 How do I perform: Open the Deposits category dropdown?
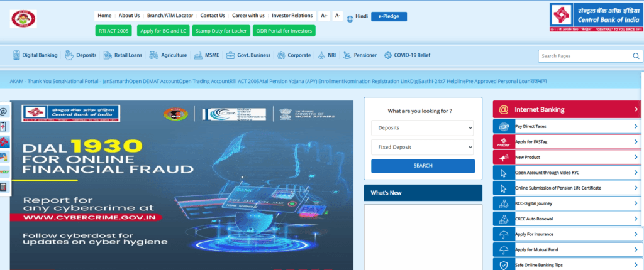(422, 127)
